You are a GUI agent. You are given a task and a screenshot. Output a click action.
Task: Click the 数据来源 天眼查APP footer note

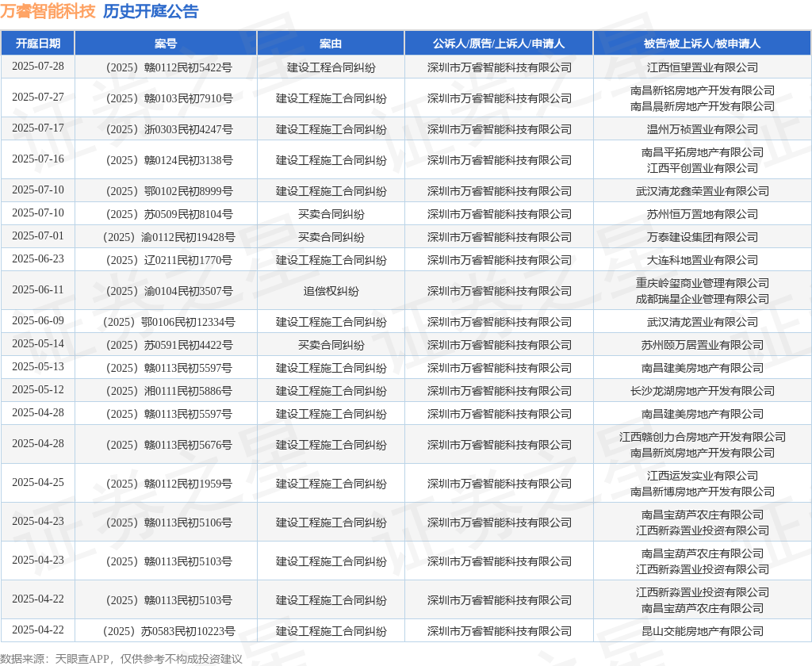coord(121,659)
